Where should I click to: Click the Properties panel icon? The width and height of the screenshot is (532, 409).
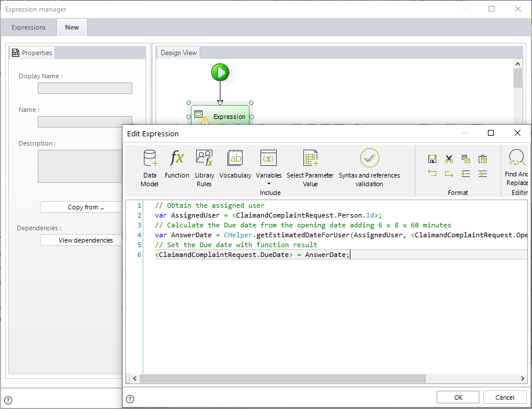(16, 53)
